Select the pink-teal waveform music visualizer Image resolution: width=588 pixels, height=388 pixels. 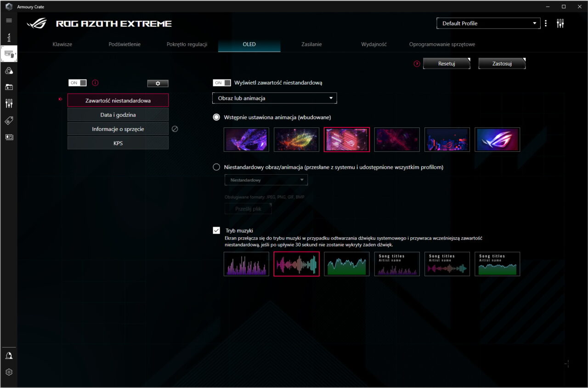click(296, 264)
